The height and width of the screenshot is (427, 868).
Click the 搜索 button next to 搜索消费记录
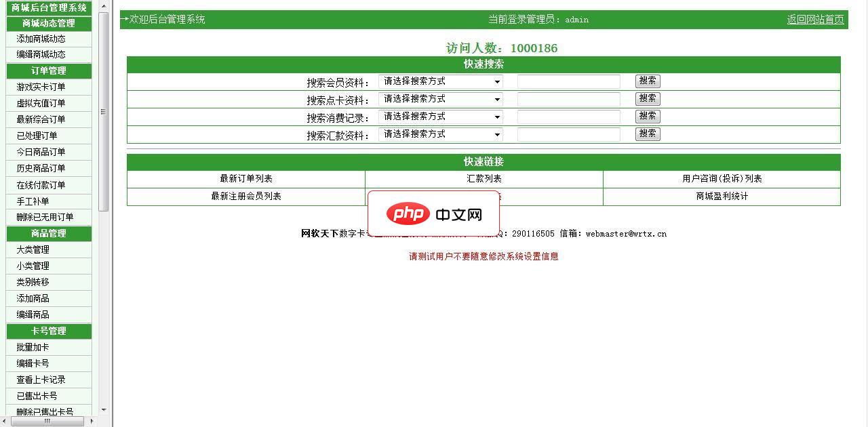pyautogui.click(x=646, y=116)
